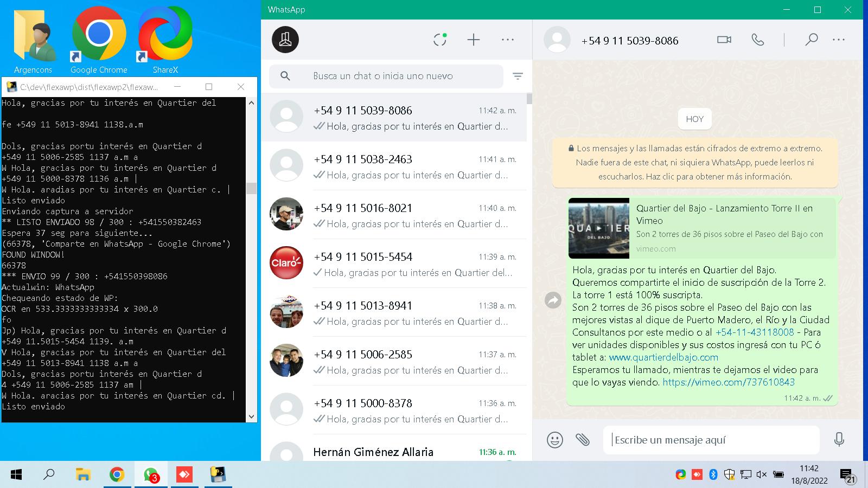Click the Claro contact avatar
Screen dimensions: 868x488
pyautogui.click(x=286, y=263)
